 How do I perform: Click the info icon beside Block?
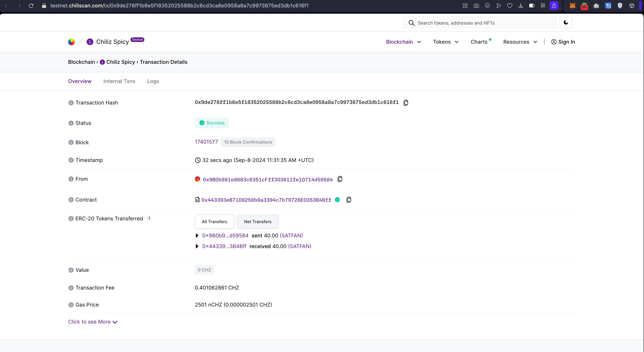click(x=71, y=142)
